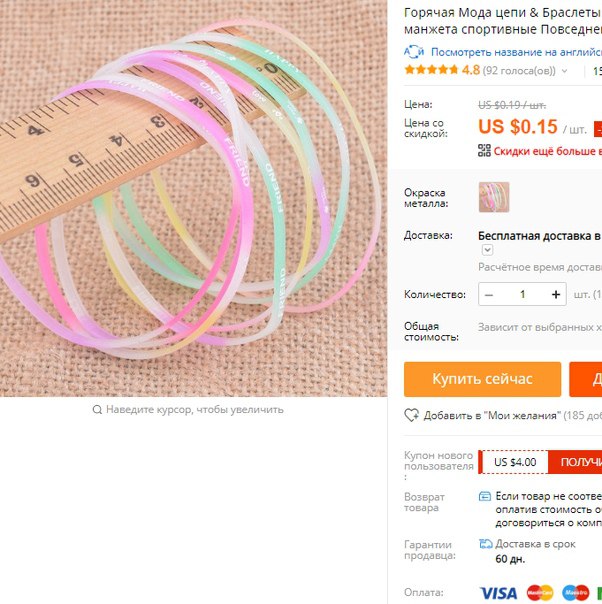Open Посмотреть название на английском link
602x604 pixels.
coord(516,52)
